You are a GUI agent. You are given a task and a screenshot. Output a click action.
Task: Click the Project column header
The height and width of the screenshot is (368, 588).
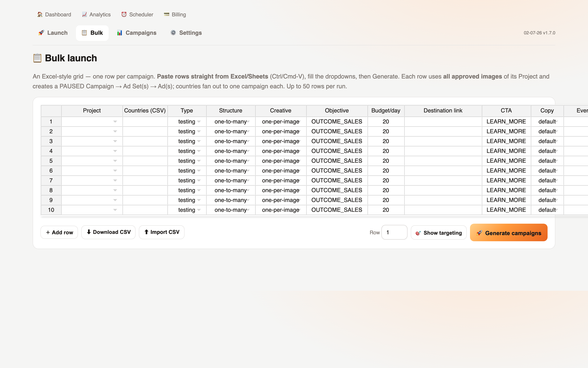(x=92, y=111)
